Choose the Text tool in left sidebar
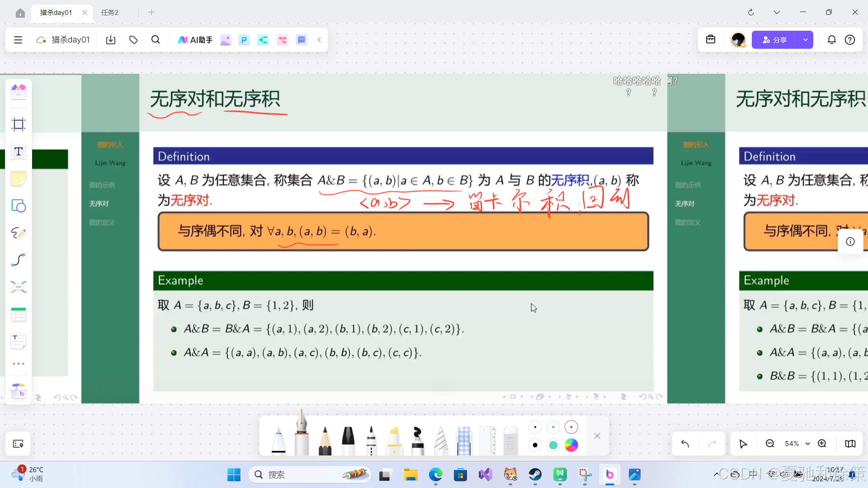Image resolution: width=868 pixels, height=488 pixels. coord(19,152)
